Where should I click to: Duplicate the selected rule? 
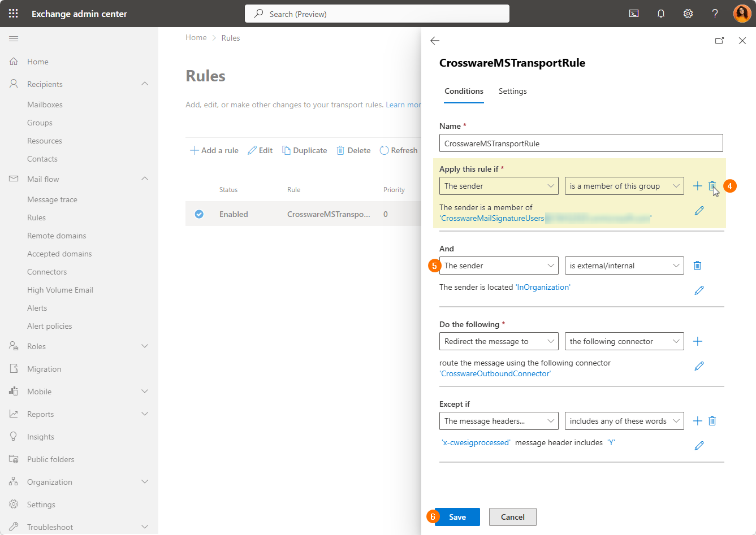point(305,150)
